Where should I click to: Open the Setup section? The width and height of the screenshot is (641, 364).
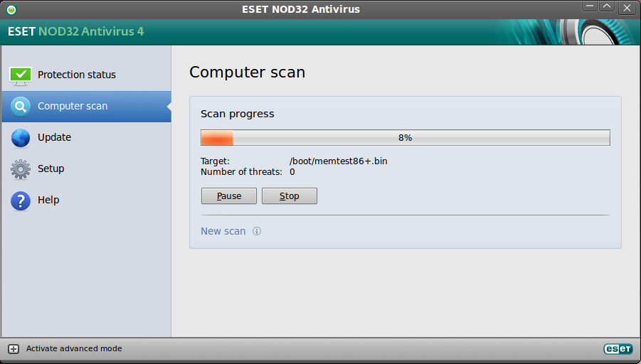pyautogui.click(x=86, y=168)
